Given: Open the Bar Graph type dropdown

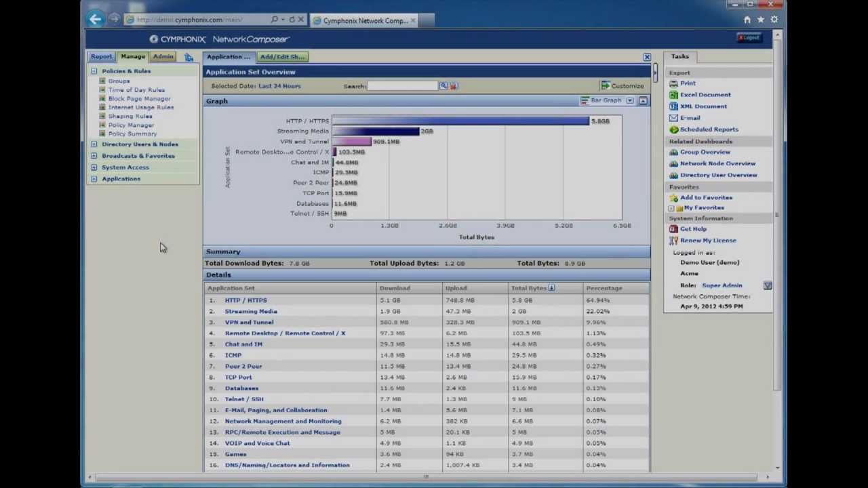Looking at the screenshot, I should (x=629, y=101).
